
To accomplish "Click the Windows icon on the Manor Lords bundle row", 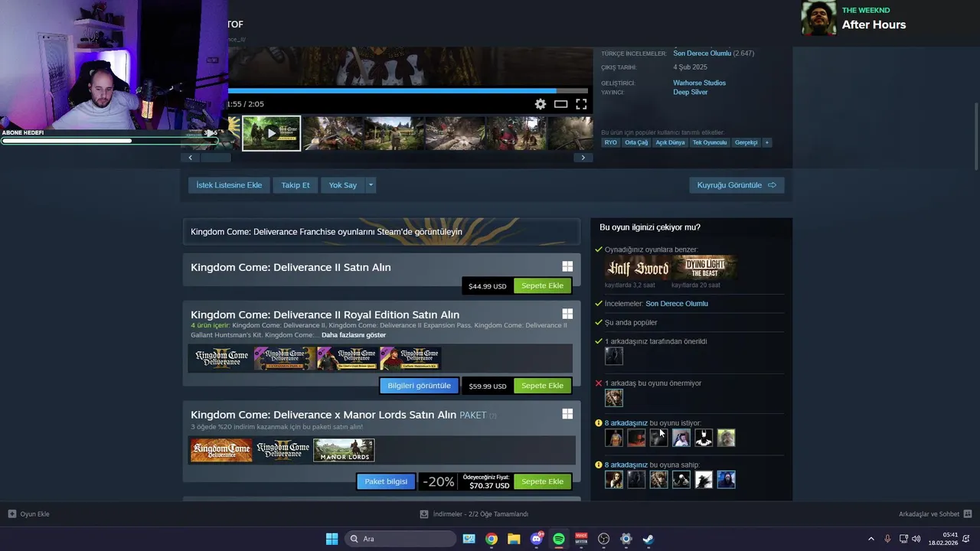I will coord(567,413).
